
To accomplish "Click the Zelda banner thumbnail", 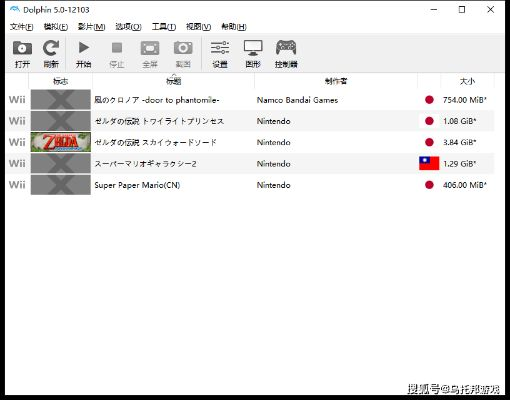I will click(x=61, y=142).
